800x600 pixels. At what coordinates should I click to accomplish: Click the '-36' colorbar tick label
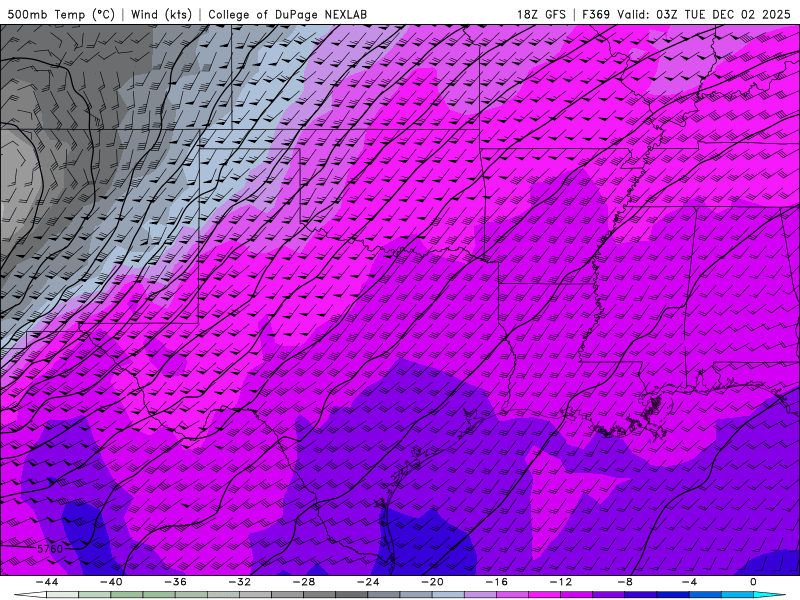[x=175, y=582]
